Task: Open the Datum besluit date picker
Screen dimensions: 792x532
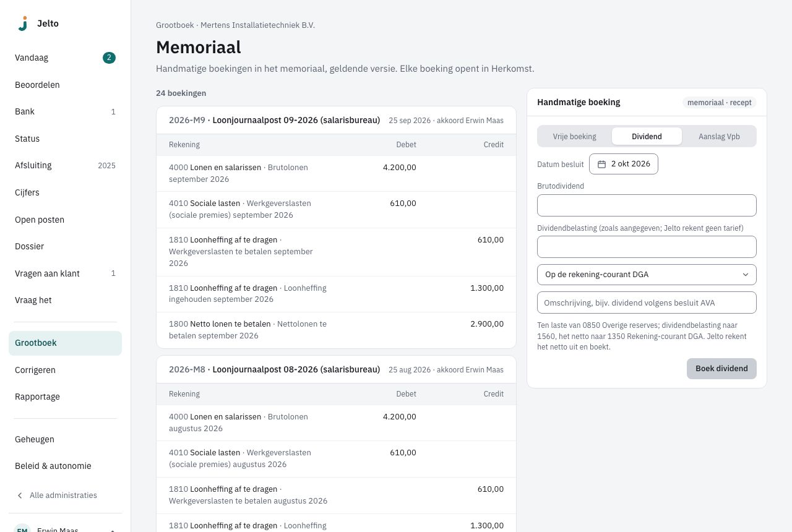Action: click(x=624, y=164)
